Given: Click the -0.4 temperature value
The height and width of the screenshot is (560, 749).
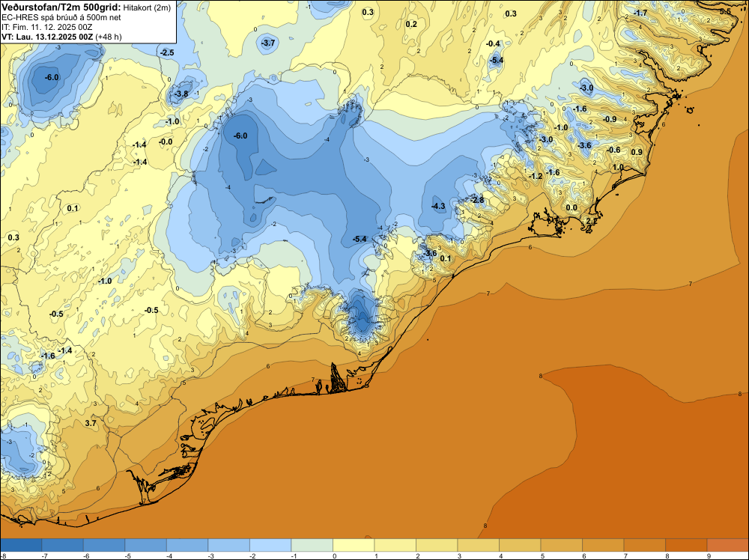Looking at the screenshot, I should [493, 43].
